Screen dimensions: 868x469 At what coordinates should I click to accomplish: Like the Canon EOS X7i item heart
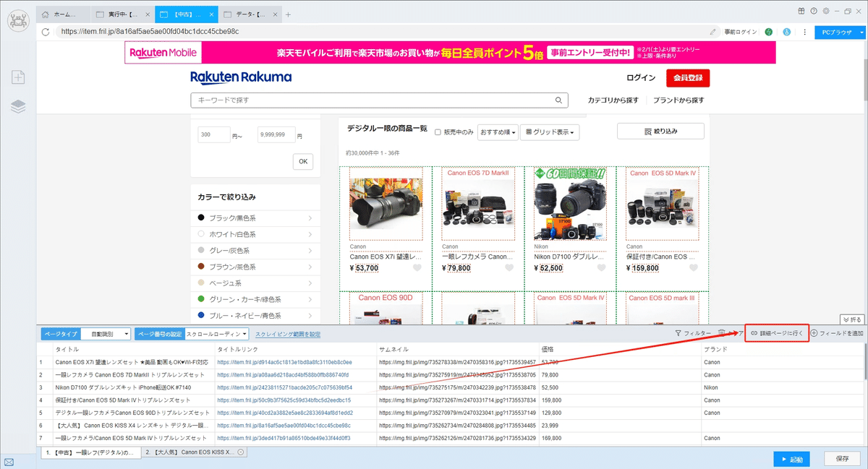417,268
